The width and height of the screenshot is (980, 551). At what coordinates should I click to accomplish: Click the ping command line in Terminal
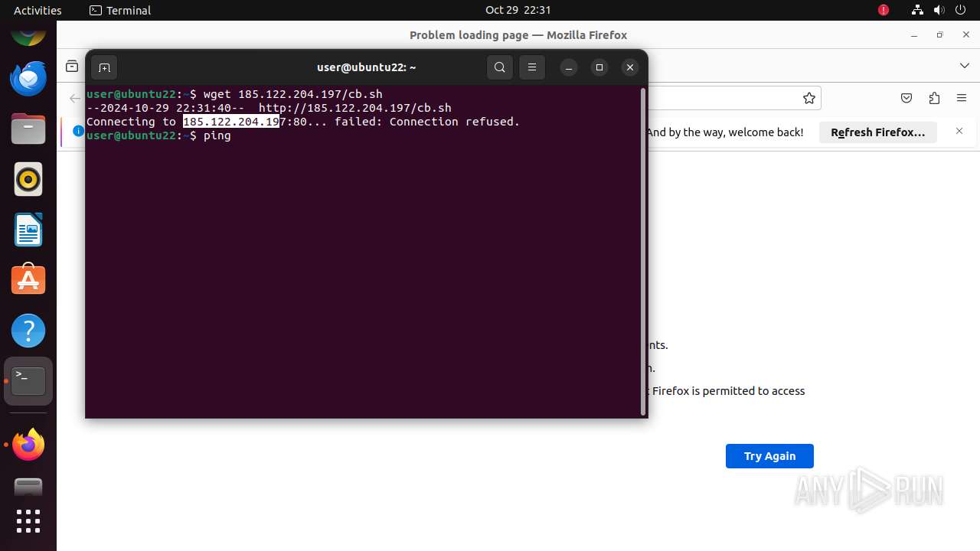[x=158, y=135]
